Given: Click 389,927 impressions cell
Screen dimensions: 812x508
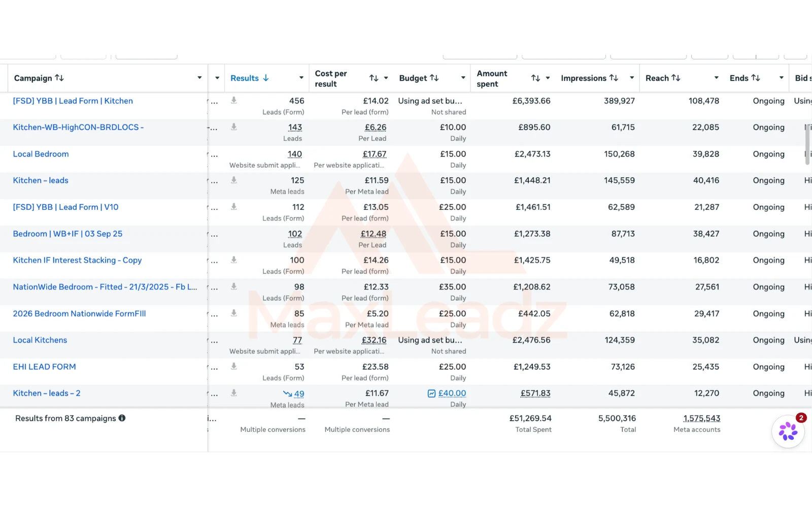Looking at the screenshot, I should [619, 101].
